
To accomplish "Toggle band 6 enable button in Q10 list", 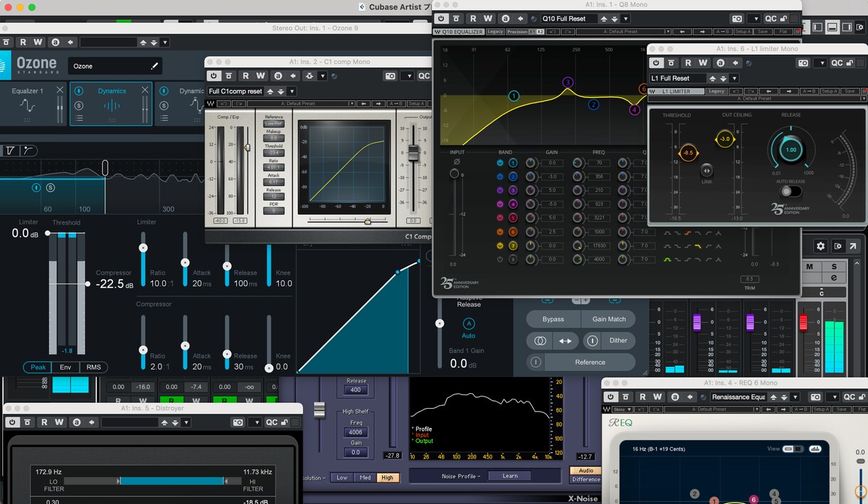I will click(x=501, y=232).
